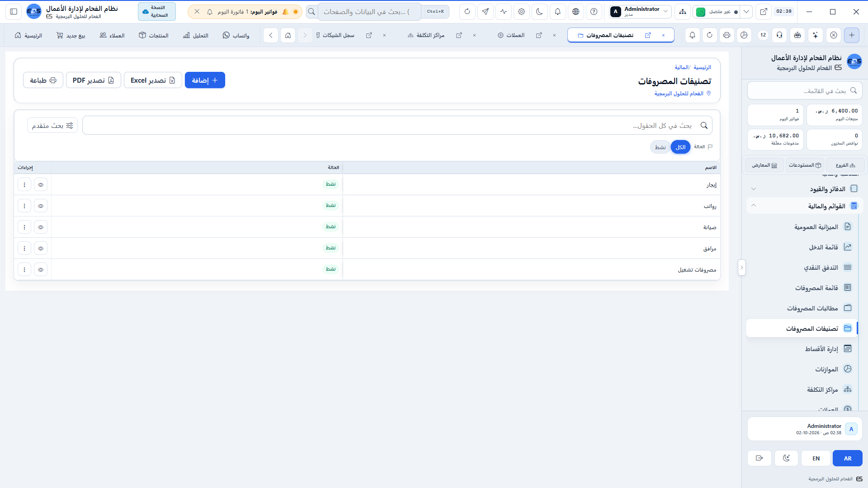View the رواتب category row eye icon
The width and height of the screenshot is (868, 488).
(41, 206)
